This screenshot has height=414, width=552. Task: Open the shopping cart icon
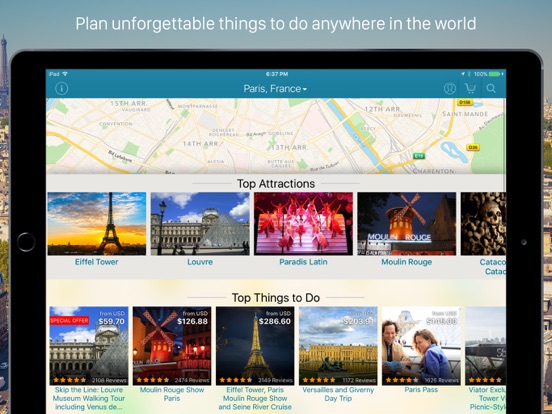[x=470, y=88]
